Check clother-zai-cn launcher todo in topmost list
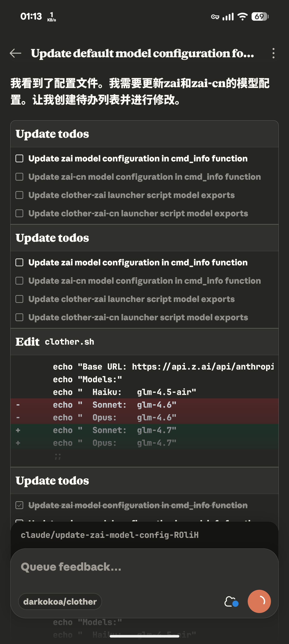 tap(20, 213)
